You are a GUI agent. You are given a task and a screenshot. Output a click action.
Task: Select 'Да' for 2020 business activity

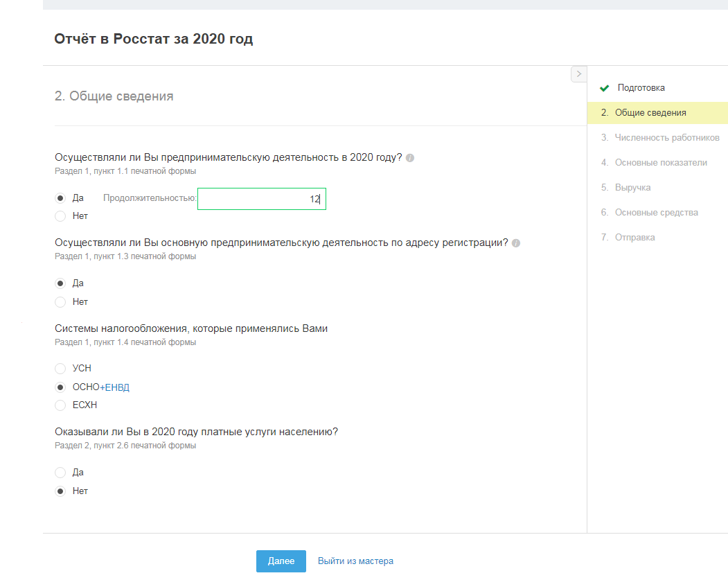[x=60, y=198]
